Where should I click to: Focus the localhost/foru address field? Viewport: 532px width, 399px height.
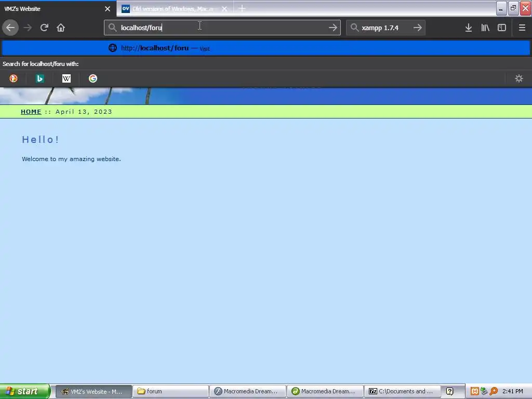click(222, 28)
